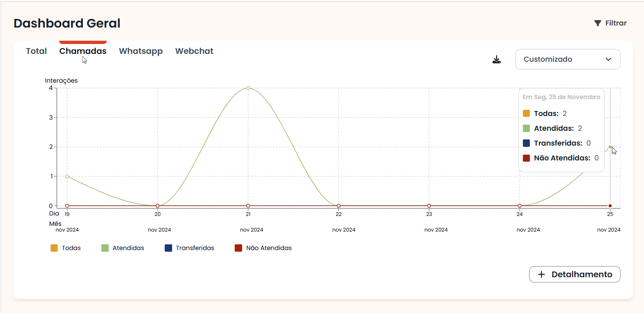Click the Filtrar button

tap(610, 23)
